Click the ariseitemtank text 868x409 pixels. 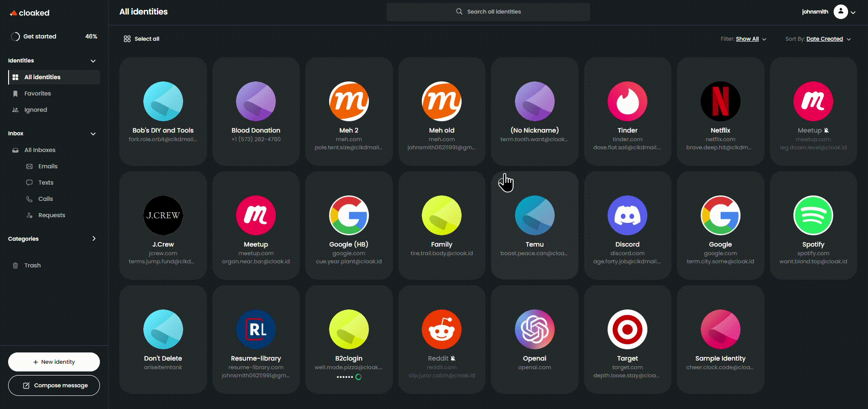(163, 367)
